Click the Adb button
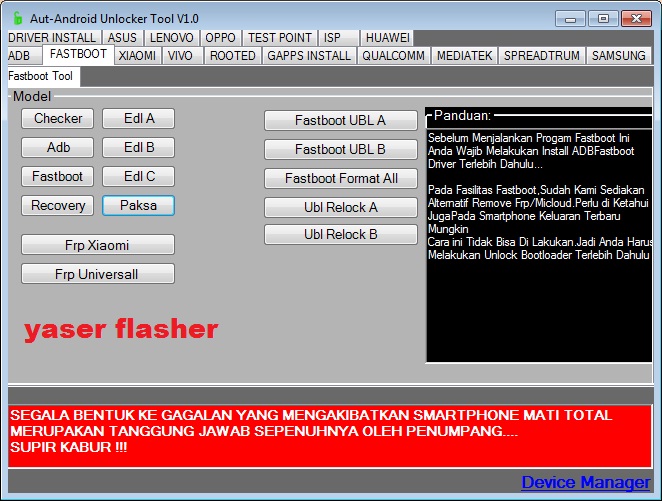Viewport: 662px width, 501px height. pyautogui.click(x=58, y=147)
